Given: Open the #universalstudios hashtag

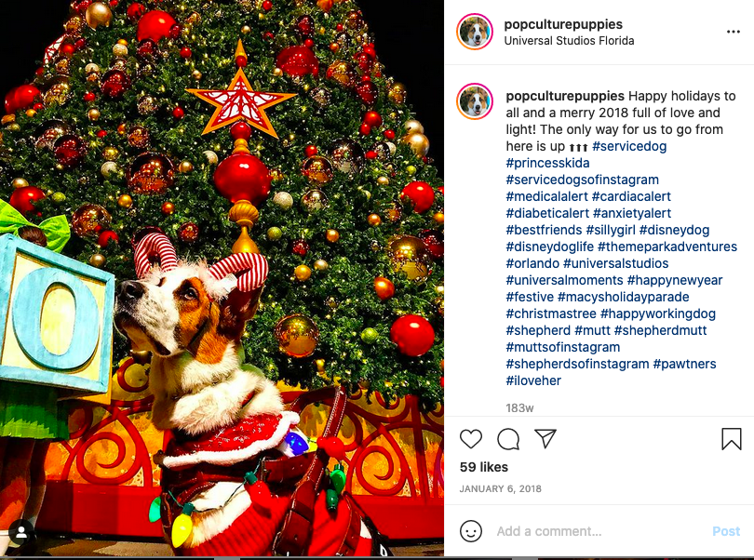Looking at the screenshot, I should (615, 263).
